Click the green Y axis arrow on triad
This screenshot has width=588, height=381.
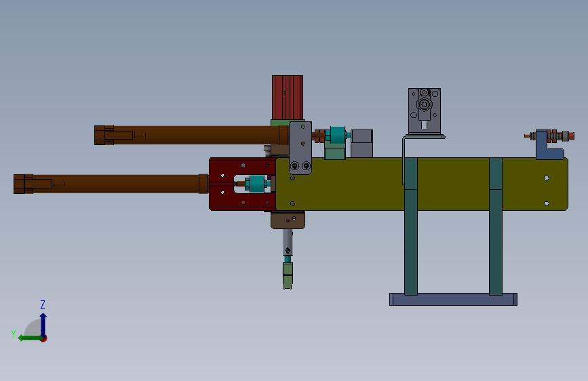click(x=30, y=338)
